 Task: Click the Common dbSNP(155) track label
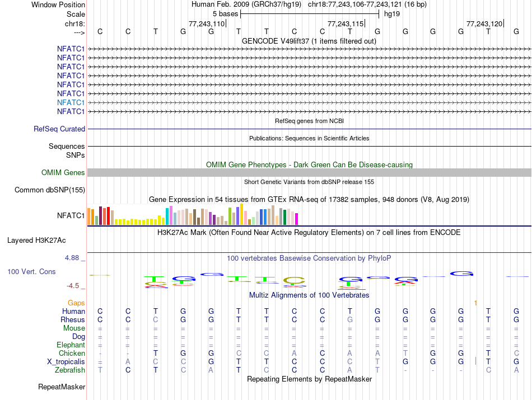(x=49, y=190)
